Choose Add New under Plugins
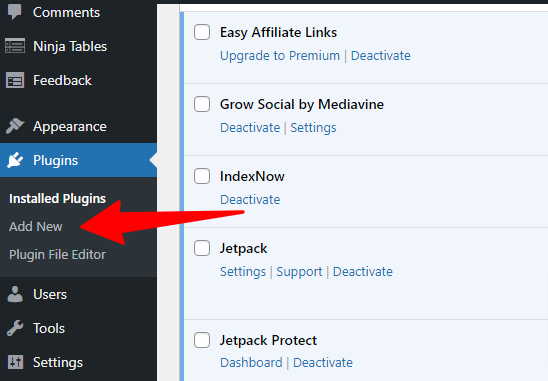The image size is (548, 381). click(36, 227)
